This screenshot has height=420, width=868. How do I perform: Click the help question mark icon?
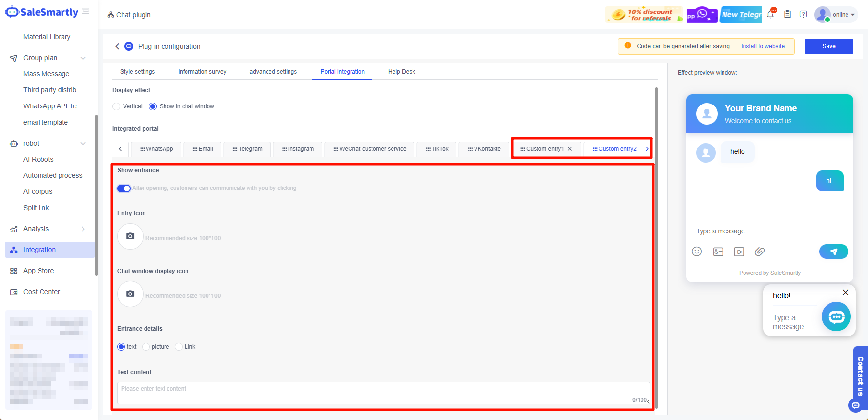803,14
